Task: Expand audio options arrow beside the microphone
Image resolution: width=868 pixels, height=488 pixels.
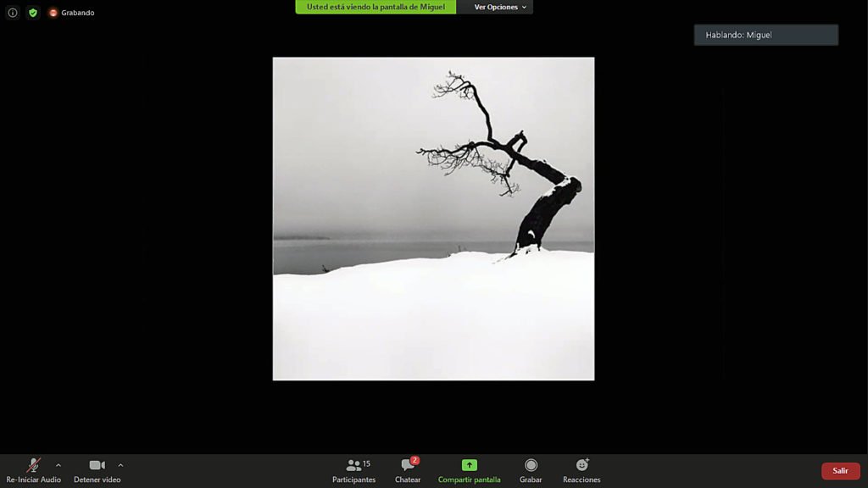Action: 58,464
